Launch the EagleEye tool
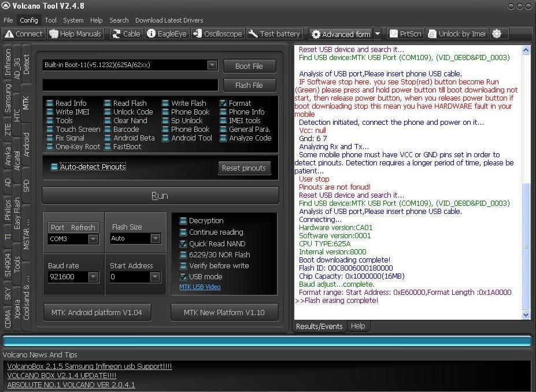This screenshot has height=392, width=536. (167, 34)
